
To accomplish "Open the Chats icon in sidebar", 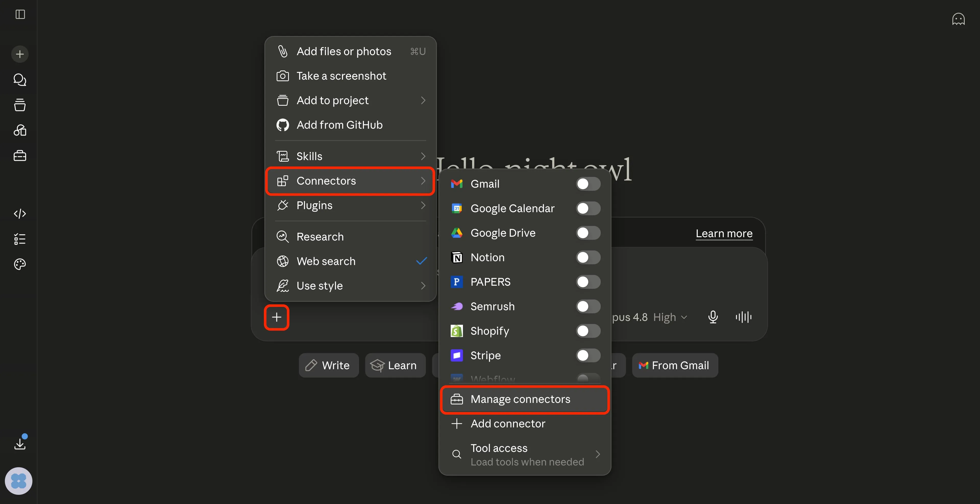I will click(20, 80).
